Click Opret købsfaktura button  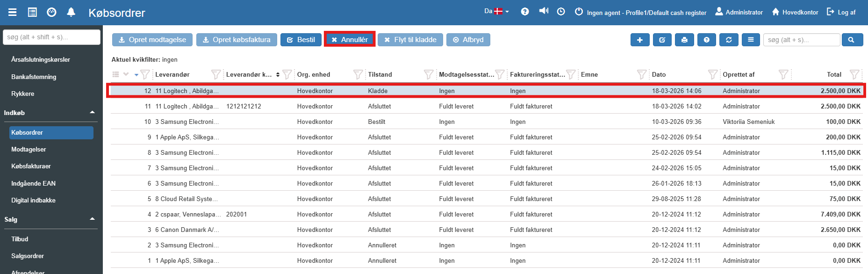point(237,40)
